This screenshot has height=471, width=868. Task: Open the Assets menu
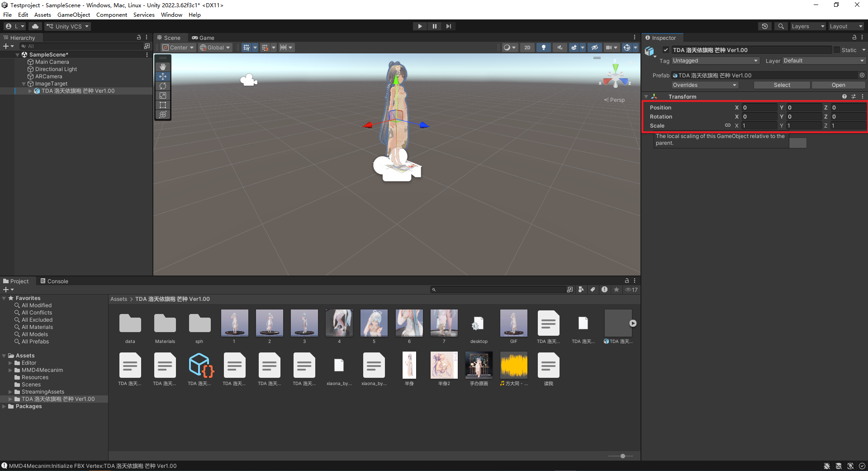(43, 15)
